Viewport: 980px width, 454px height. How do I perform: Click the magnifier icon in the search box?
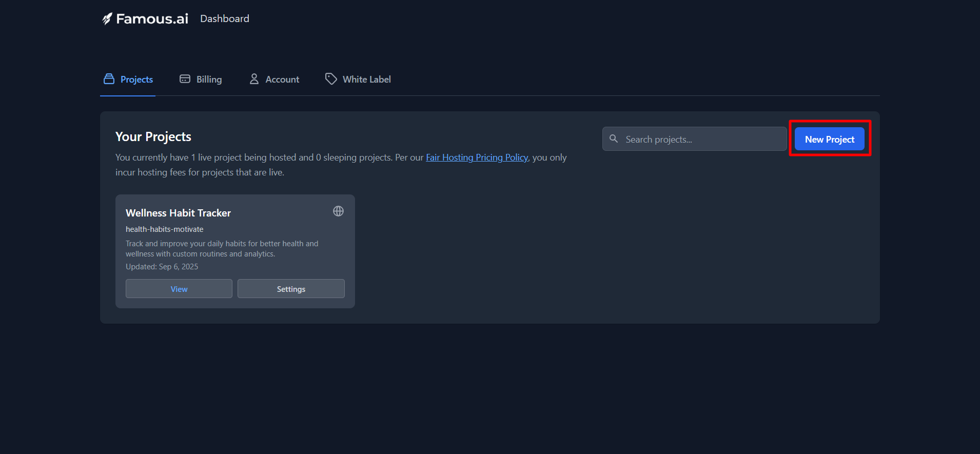click(614, 139)
